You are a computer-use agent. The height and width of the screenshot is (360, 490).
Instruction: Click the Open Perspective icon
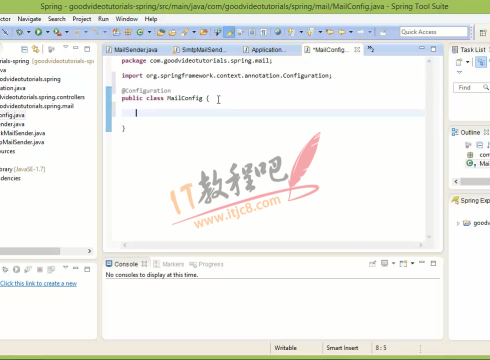pos(483,32)
